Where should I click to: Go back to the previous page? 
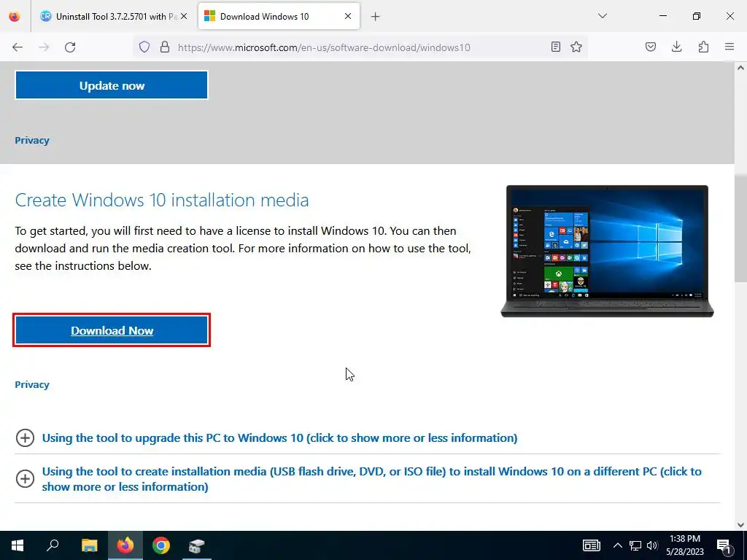[x=18, y=47]
